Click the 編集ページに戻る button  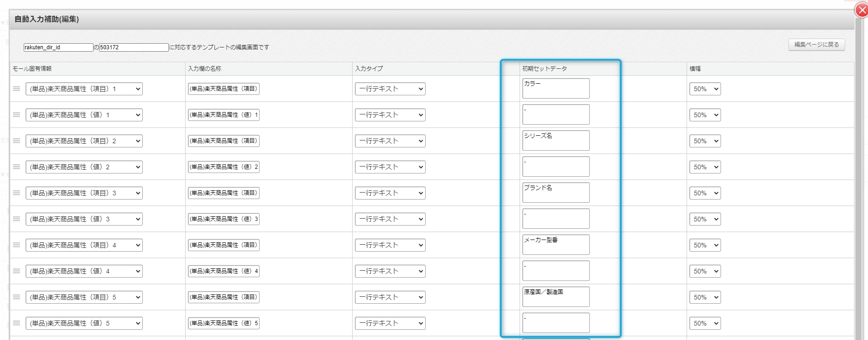point(816,45)
